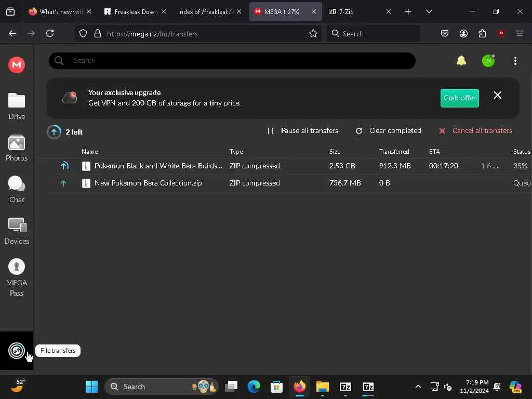Open the MEGA three-dot options menu

pos(515,61)
